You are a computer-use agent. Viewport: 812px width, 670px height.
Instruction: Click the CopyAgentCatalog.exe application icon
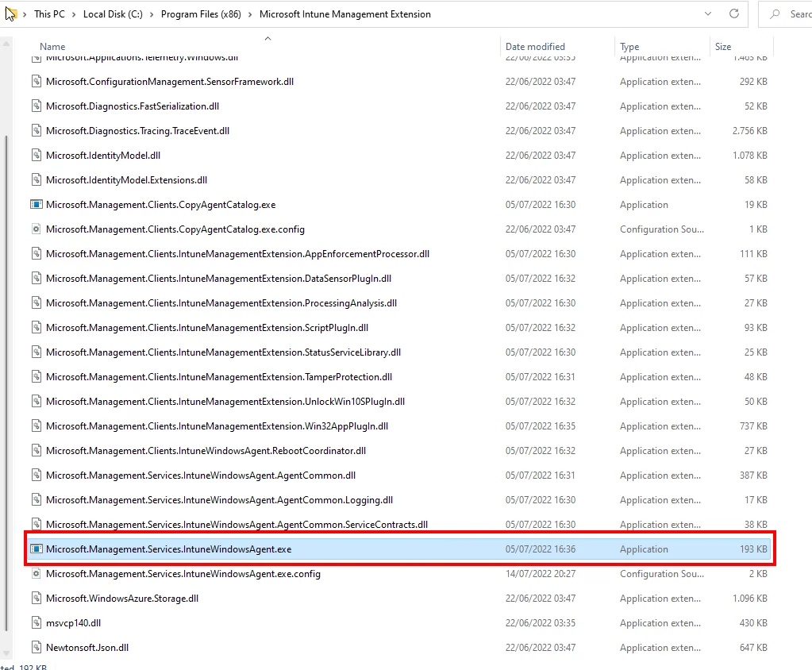click(x=37, y=205)
